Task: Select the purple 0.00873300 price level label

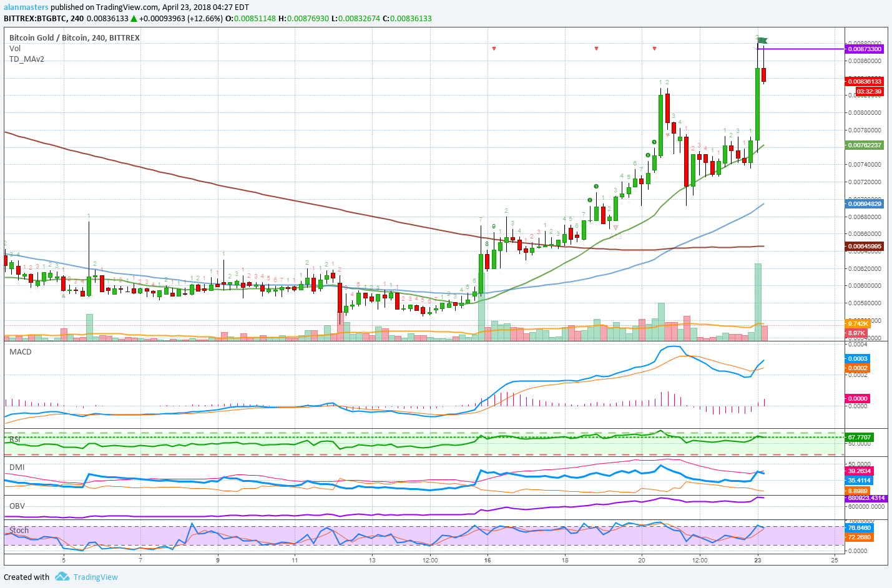Action: point(865,49)
